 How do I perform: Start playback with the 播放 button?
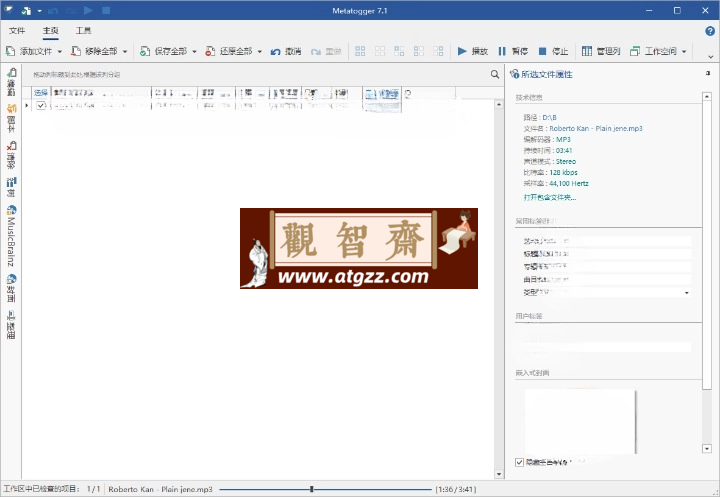pos(472,51)
